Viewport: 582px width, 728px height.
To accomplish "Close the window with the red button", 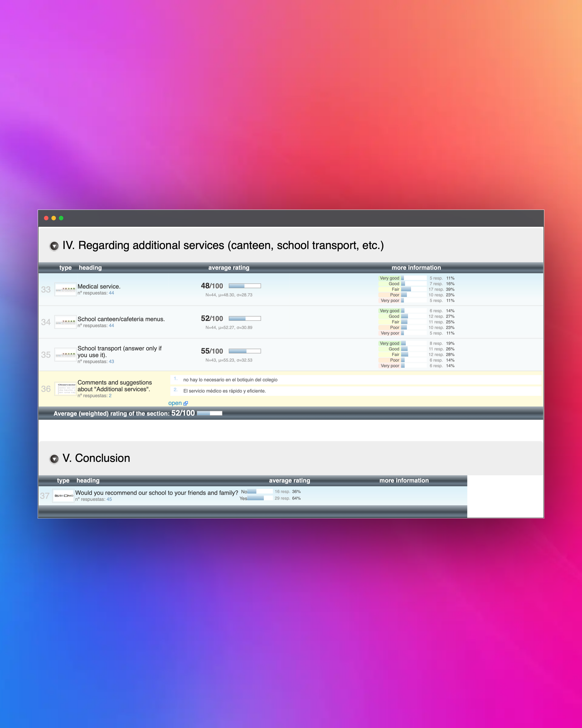I will tap(46, 218).
